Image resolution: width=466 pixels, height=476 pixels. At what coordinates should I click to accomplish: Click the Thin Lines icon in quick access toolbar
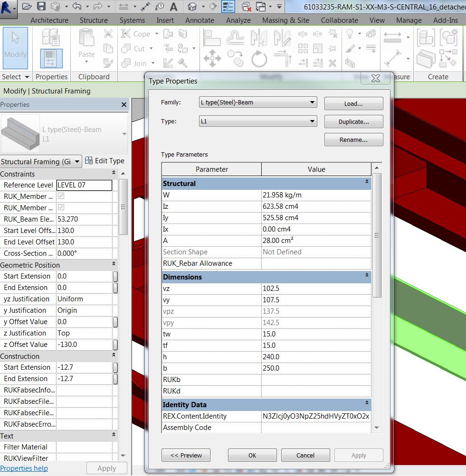pyautogui.click(x=228, y=7)
